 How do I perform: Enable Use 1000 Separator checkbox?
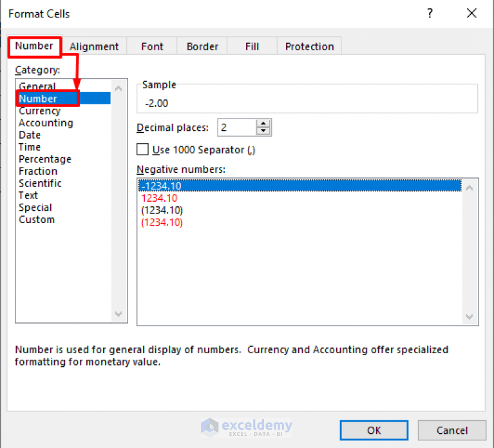pos(142,150)
